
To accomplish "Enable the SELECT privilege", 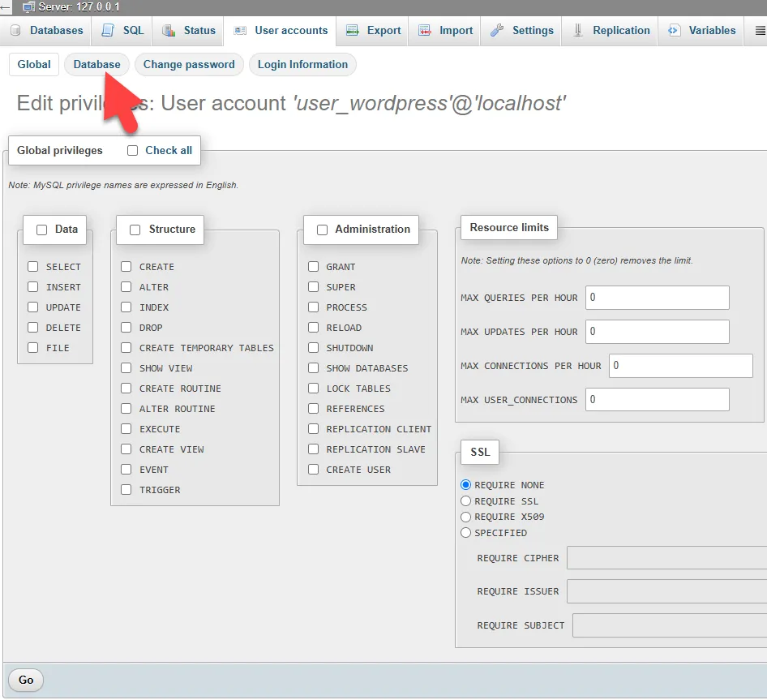I will click(x=32, y=266).
